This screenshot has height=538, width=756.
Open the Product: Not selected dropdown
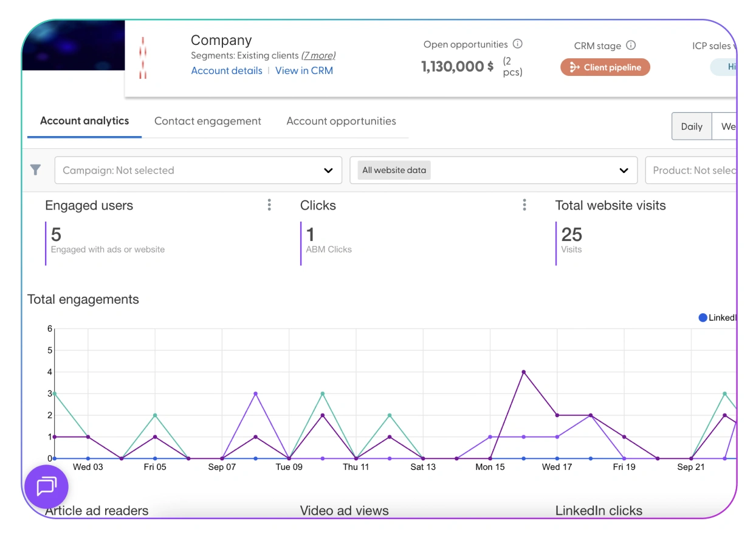click(693, 171)
